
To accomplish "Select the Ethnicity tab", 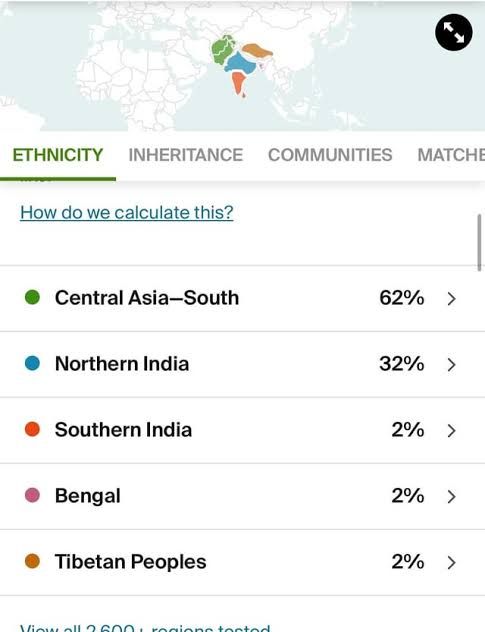I will tap(58, 155).
